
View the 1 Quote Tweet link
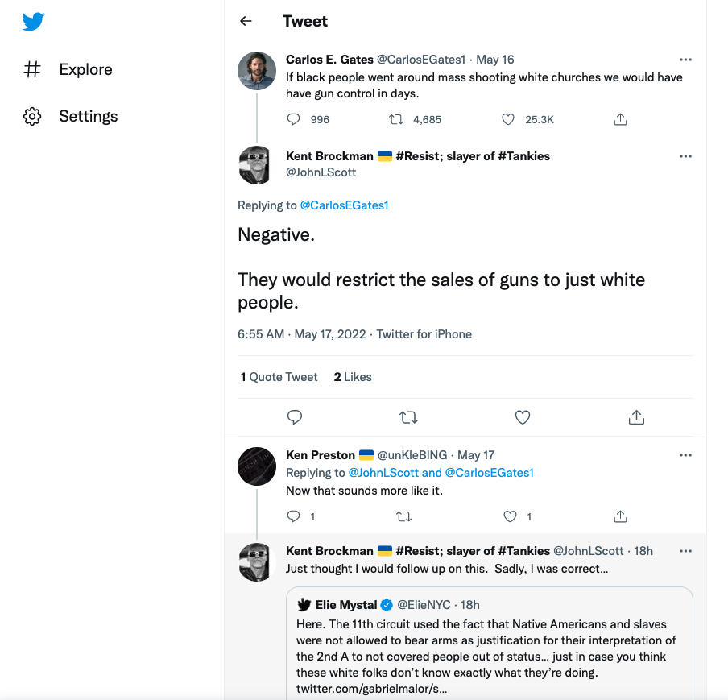pyautogui.click(x=279, y=377)
